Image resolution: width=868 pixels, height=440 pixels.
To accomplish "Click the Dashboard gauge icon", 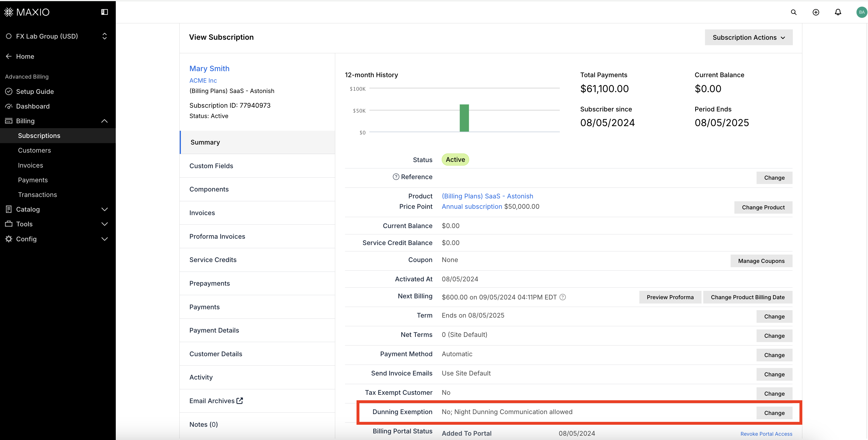I will [9, 106].
